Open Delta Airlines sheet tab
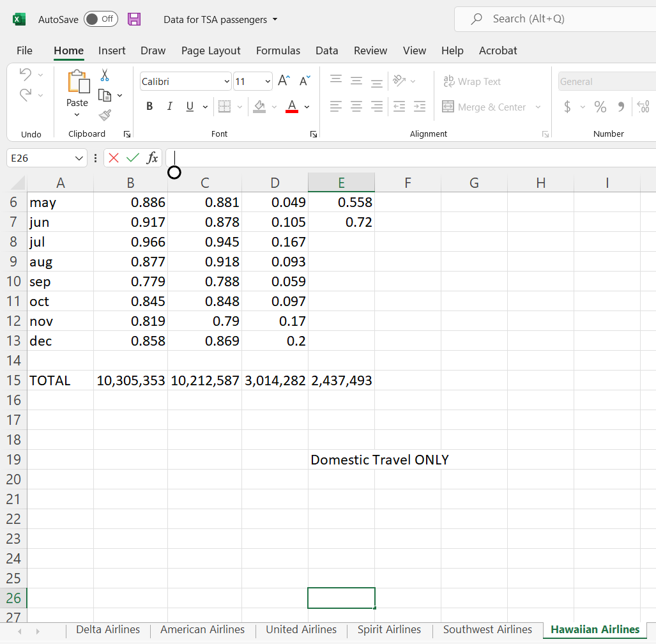Viewport: 656px width, 644px height. 108,629
